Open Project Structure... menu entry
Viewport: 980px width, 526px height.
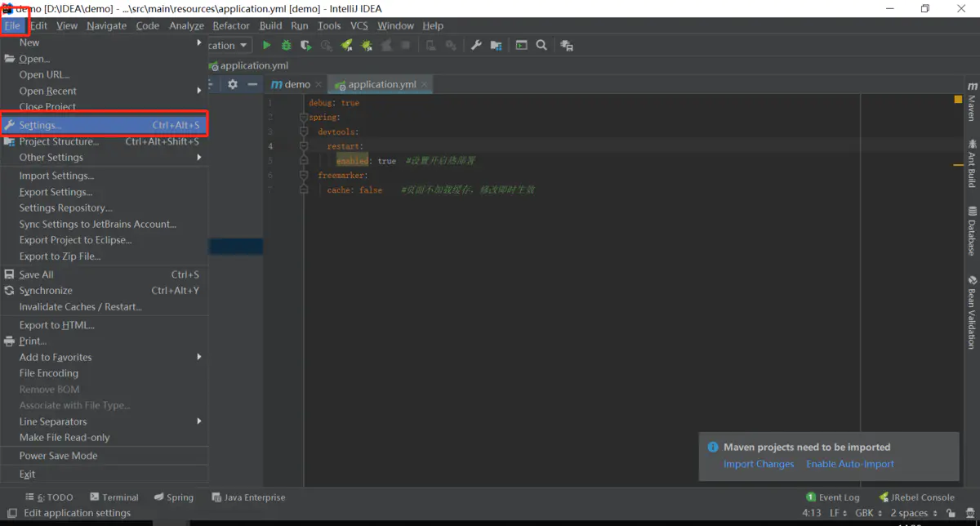[104, 141]
